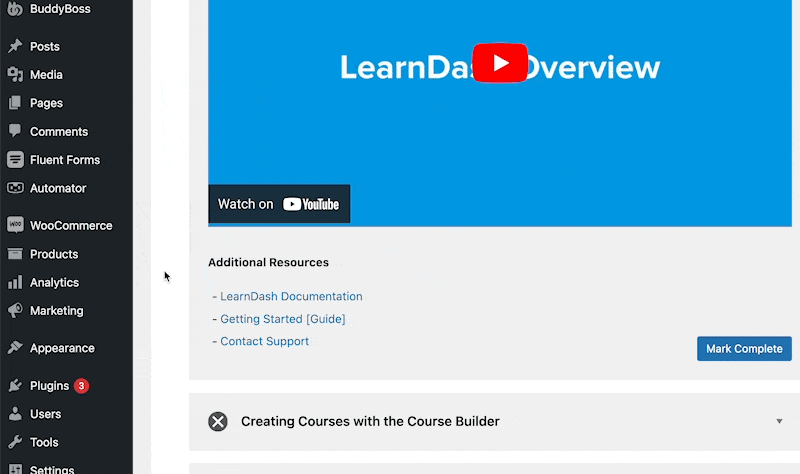The height and width of the screenshot is (474, 800).
Task: Click the Posts pushpin icon
Action: click(x=15, y=46)
